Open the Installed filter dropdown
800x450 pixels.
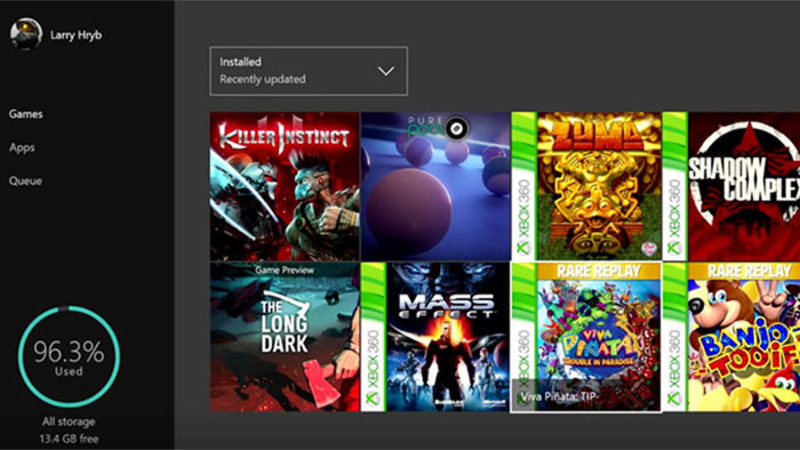point(308,71)
